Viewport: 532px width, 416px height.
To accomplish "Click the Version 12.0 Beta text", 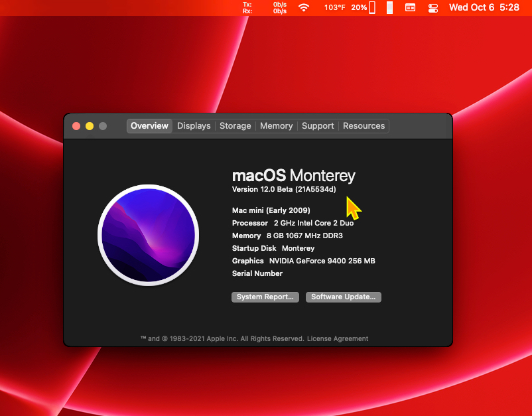I will 284,189.
